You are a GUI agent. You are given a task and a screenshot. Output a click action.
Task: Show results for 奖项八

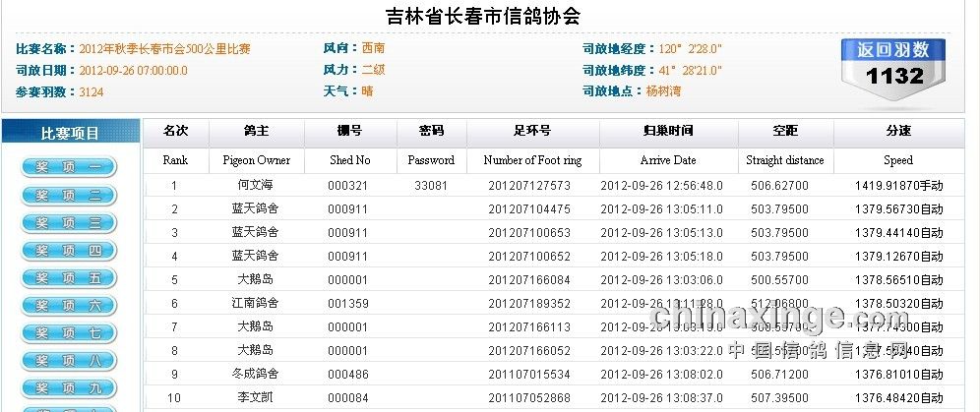69,361
